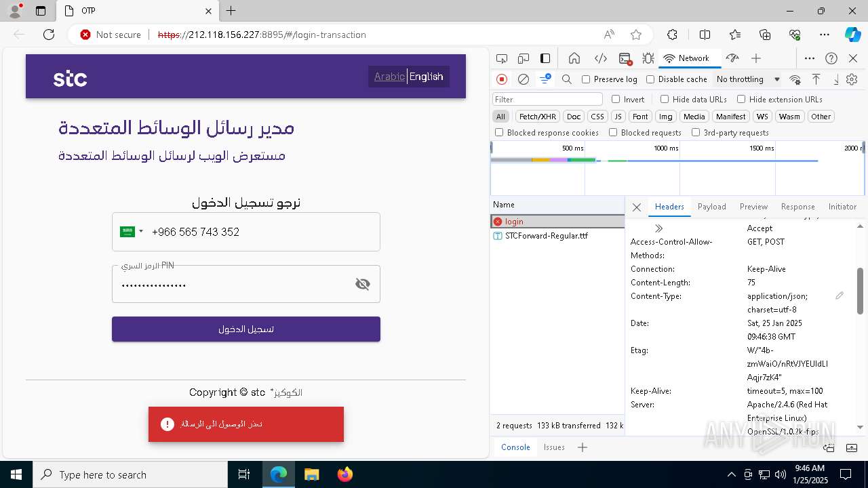868x488 pixels.
Task: Select the Fetch/XHR filter type
Action: (538, 117)
